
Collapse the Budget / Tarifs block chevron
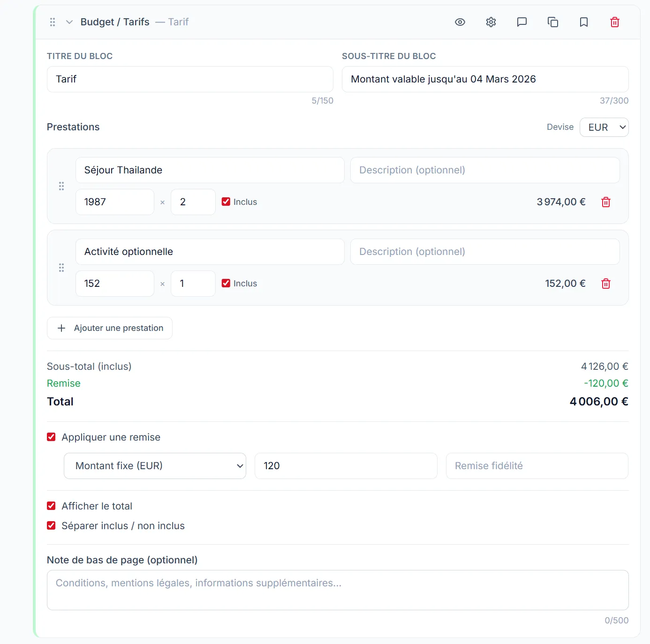click(69, 22)
